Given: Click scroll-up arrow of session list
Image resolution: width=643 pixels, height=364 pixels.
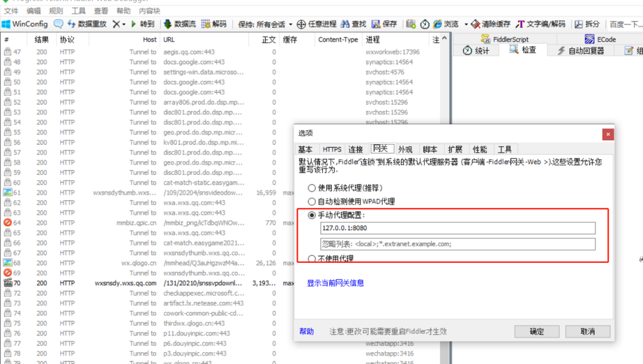Looking at the screenshot, I should 445,38.
